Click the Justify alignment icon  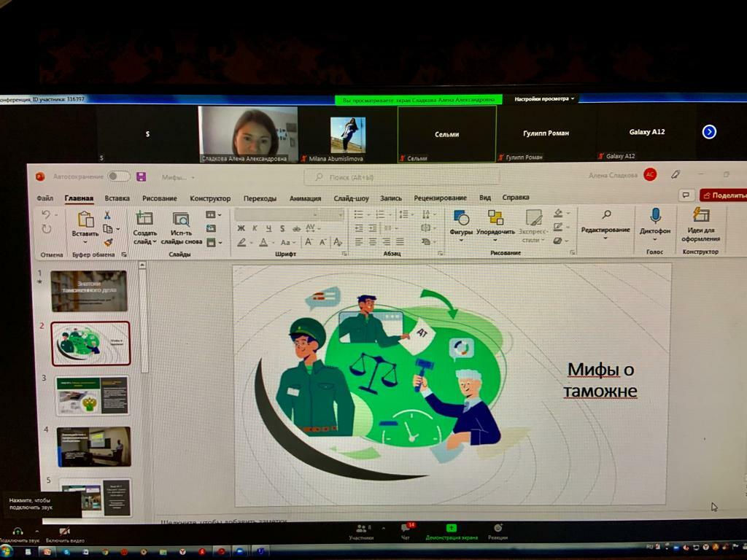pyautogui.click(x=400, y=241)
